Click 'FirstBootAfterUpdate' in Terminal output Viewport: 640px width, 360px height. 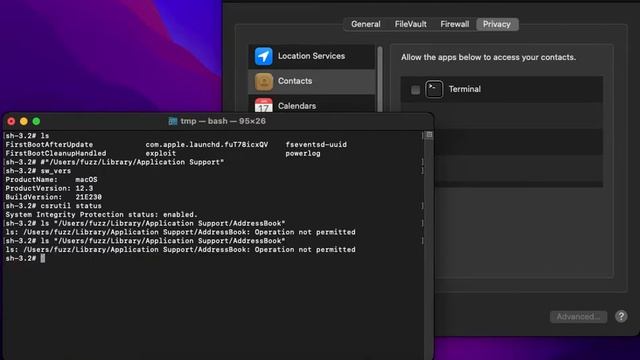tap(49, 144)
